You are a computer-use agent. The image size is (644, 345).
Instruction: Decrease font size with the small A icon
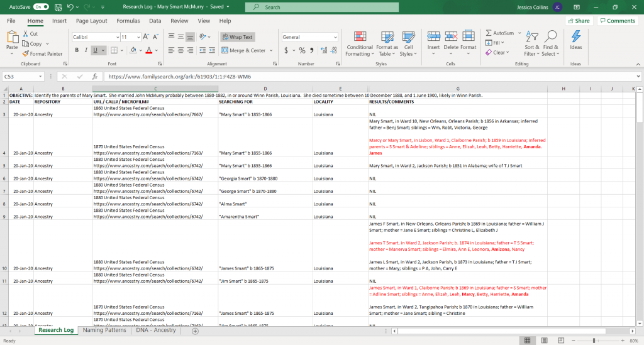(155, 37)
